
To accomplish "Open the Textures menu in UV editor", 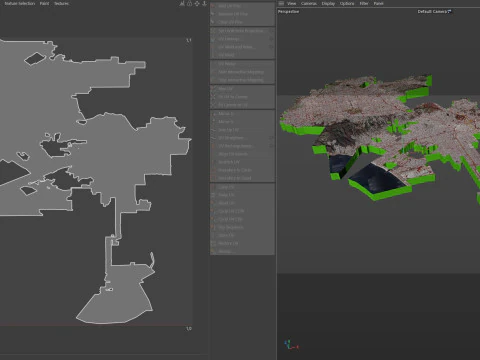I will [x=61, y=3].
